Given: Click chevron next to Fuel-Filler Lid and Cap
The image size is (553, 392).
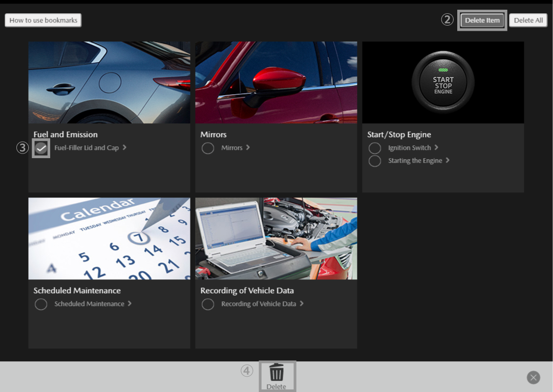Looking at the screenshot, I should tap(124, 148).
